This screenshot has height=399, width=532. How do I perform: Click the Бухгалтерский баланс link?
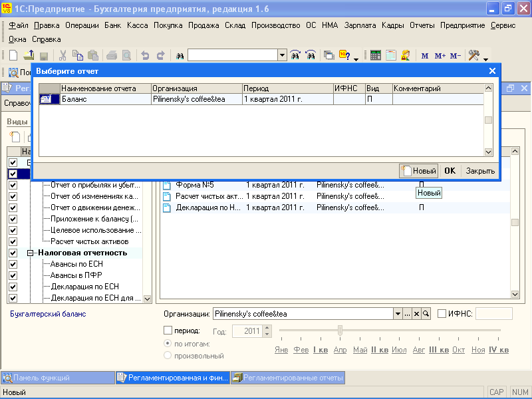tap(48, 314)
